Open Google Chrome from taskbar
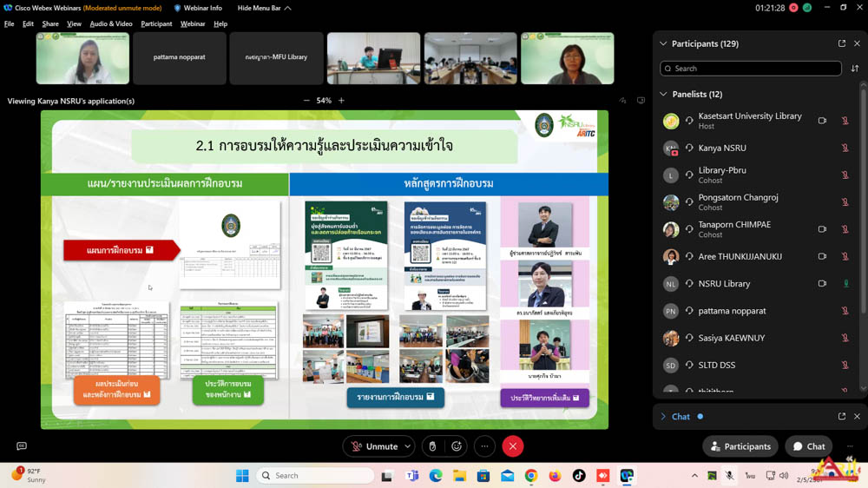 coord(531,475)
